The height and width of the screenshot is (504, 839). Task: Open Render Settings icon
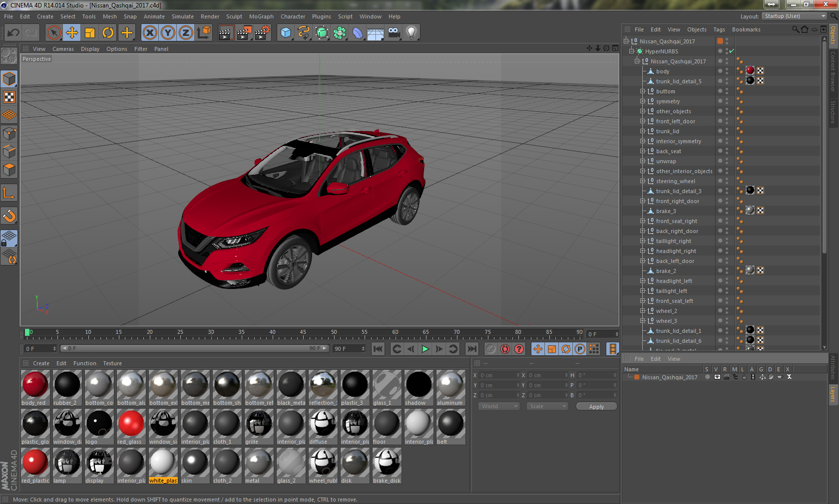click(263, 33)
